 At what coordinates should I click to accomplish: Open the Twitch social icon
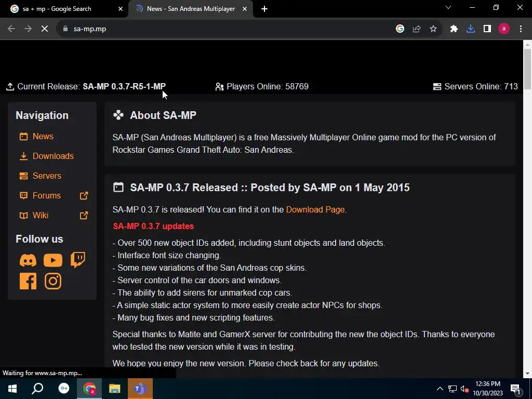pos(78,260)
